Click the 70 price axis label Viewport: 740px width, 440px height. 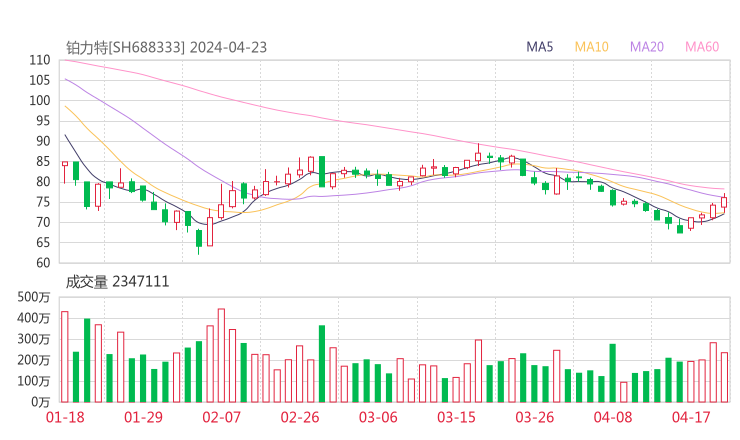43,223
